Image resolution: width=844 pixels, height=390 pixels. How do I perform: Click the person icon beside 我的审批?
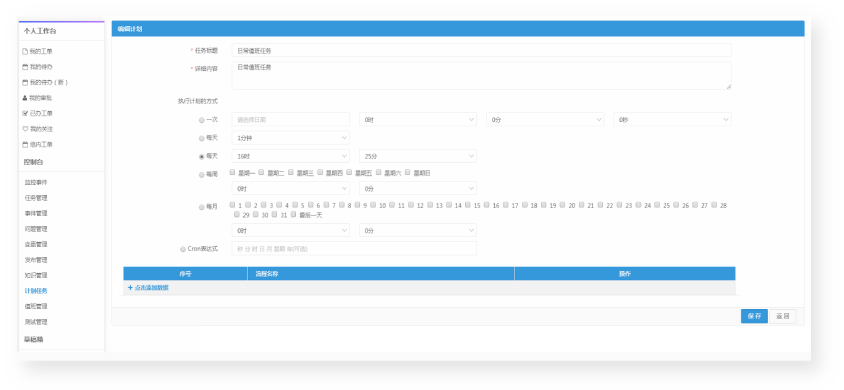click(x=25, y=98)
